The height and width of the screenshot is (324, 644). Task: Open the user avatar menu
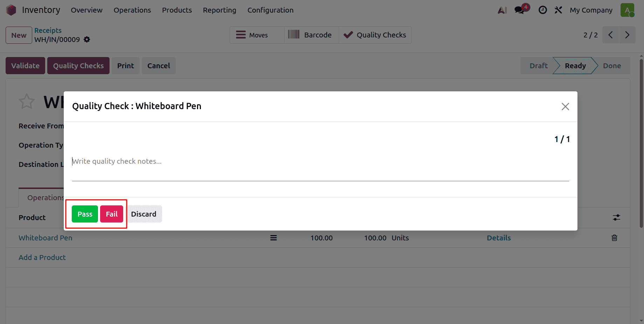click(627, 10)
